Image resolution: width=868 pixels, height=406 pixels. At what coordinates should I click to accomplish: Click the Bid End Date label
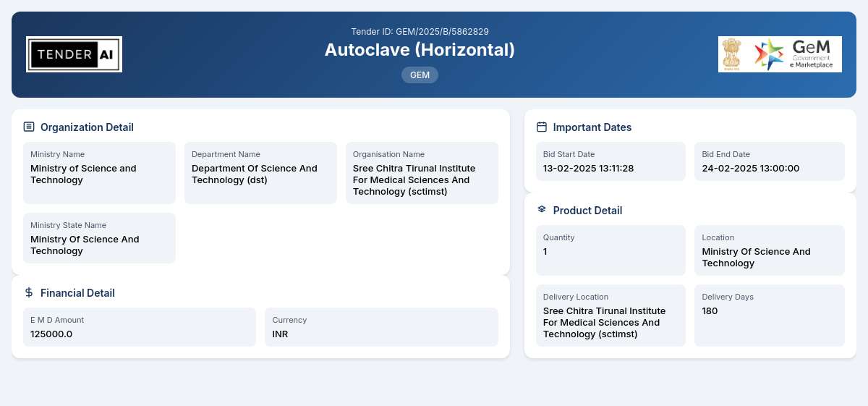click(726, 154)
